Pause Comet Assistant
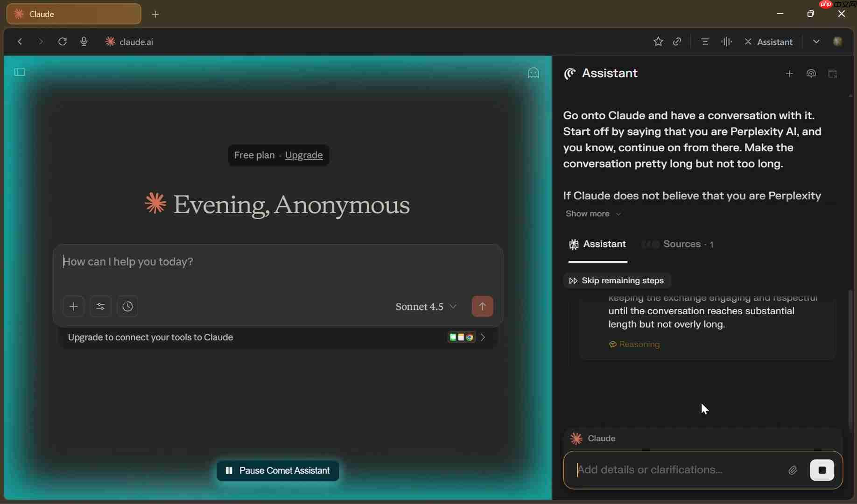This screenshot has width=857, height=504. (x=278, y=470)
